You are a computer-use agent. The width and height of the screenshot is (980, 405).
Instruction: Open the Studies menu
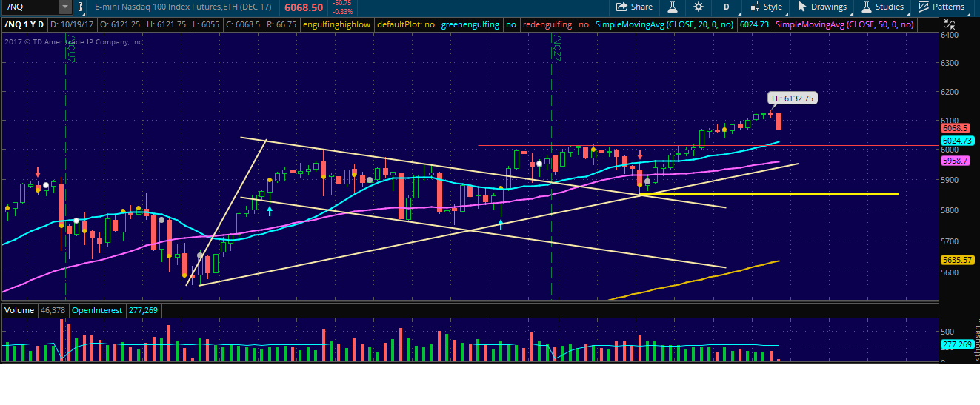click(882, 7)
